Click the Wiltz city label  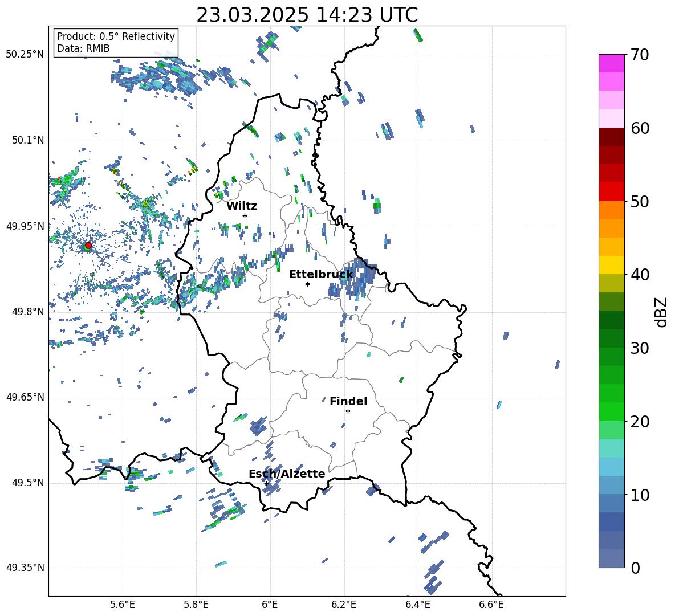tap(242, 206)
